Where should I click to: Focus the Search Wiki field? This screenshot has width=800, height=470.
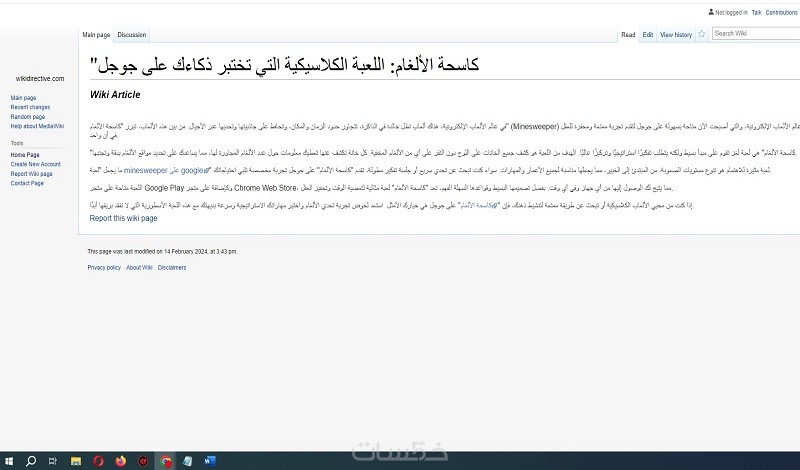756,34
